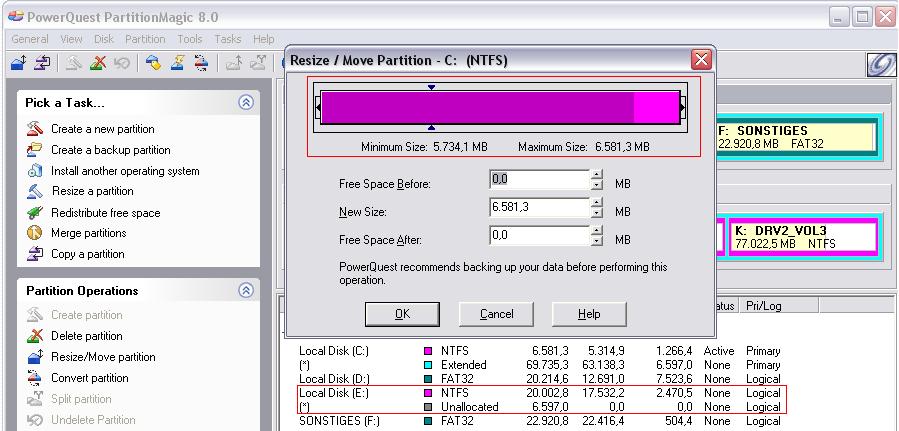Click the left handle of partition size bar
The height and width of the screenshot is (431, 899).
point(318,107)
